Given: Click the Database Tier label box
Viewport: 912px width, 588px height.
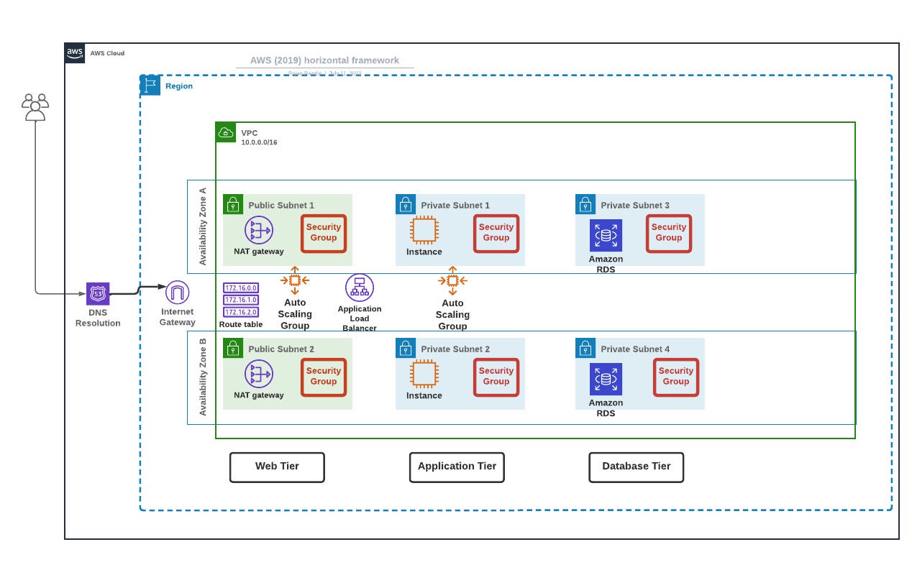Looking at the screenshot, I should pos(636,467).
